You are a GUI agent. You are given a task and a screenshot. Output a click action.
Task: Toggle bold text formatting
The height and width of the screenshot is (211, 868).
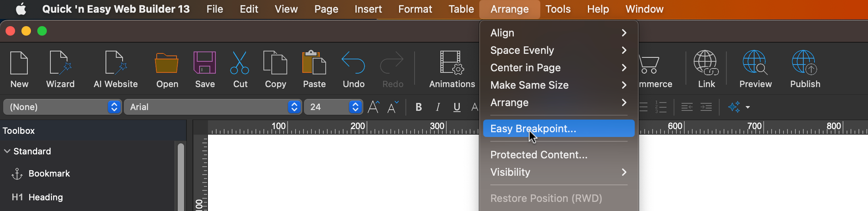[x=419, y=107]
